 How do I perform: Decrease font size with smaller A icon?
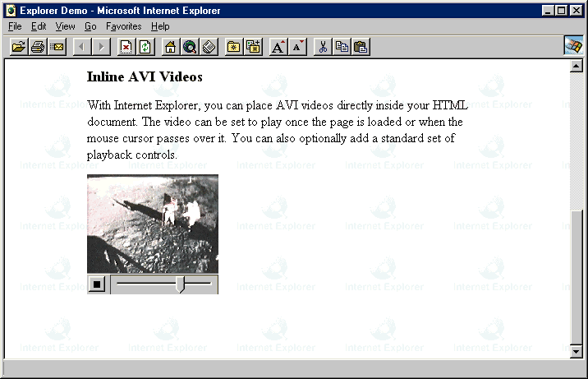pyautogui.click(x=297, y=47)
